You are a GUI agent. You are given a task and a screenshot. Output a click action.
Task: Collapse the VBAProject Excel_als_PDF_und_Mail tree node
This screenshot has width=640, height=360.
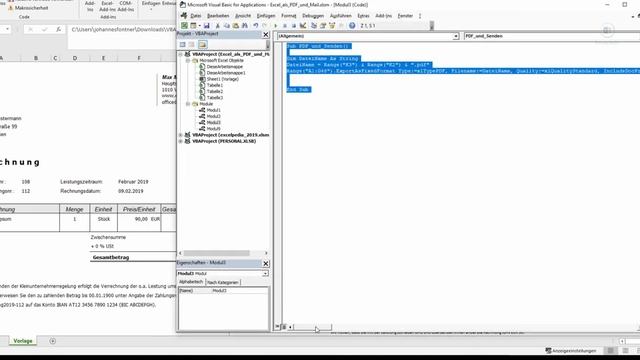(x=180, y=54)
